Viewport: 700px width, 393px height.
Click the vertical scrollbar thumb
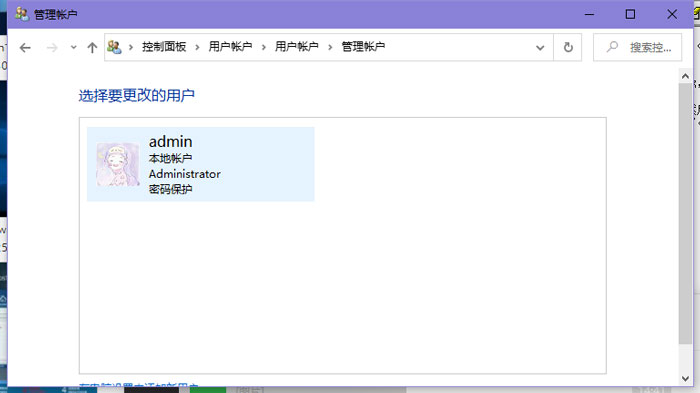click(x=685, y=213)
